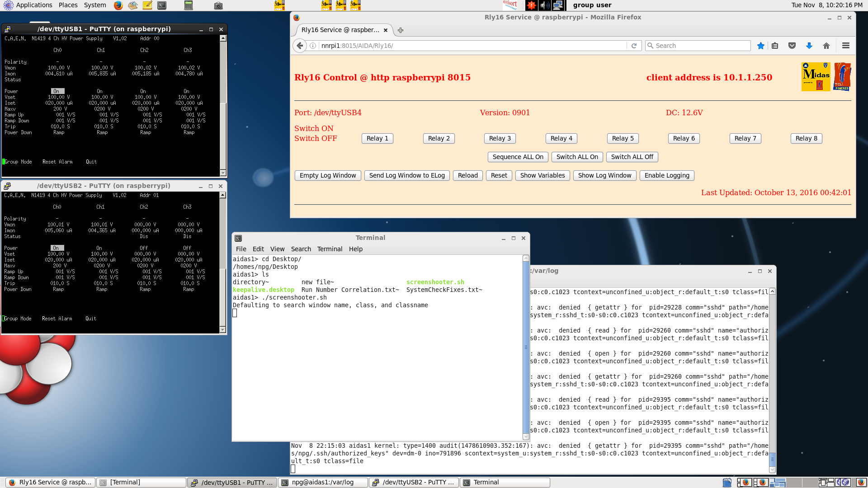Show Firefox bookmarks list icon

(x=775, y=46)
